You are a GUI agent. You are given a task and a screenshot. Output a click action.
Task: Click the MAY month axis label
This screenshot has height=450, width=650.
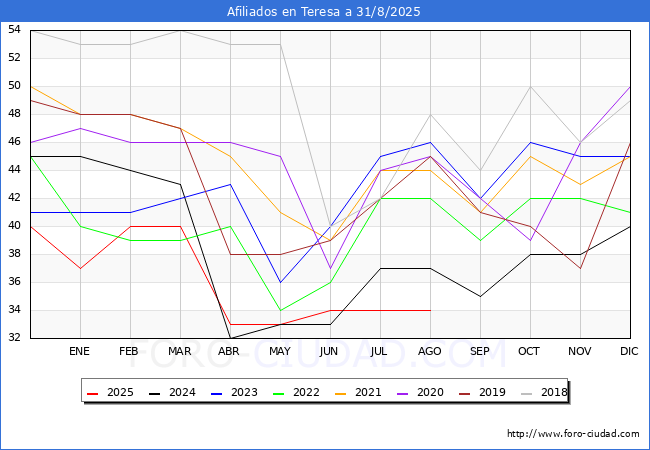[280, 351]
